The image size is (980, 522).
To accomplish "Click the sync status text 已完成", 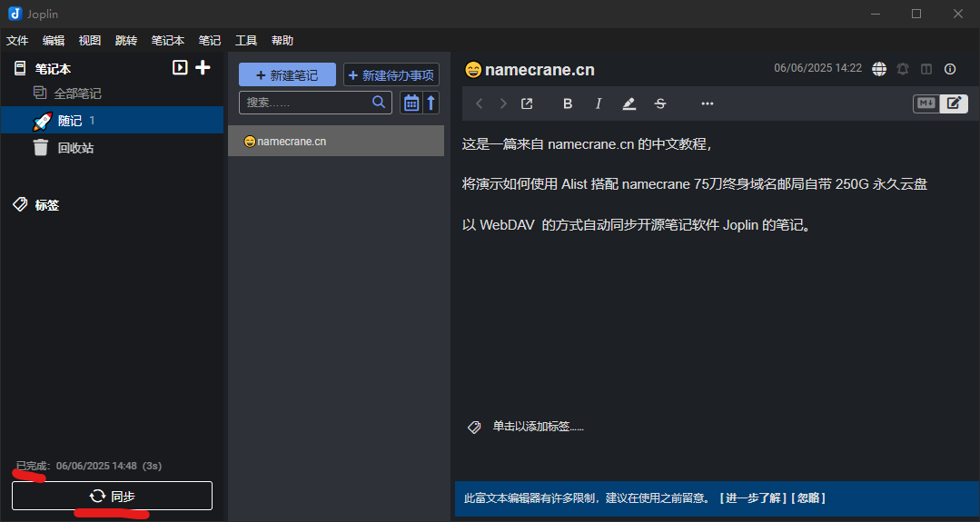I will point(89,466).
